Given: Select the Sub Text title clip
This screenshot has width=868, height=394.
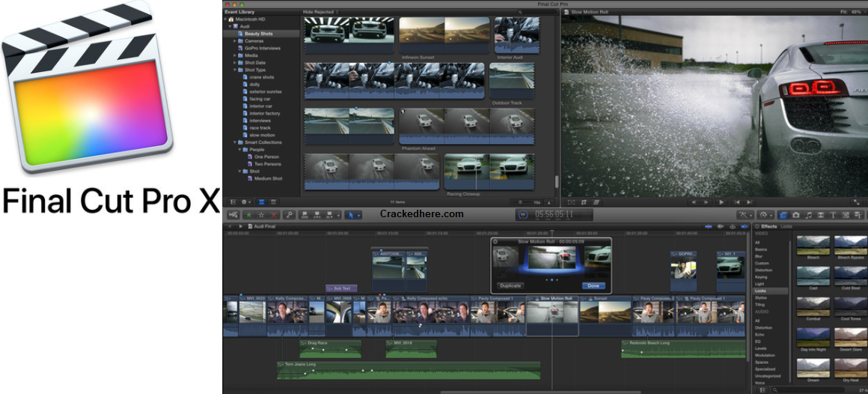Looking at the screenshot, I should tap(341, 288).
